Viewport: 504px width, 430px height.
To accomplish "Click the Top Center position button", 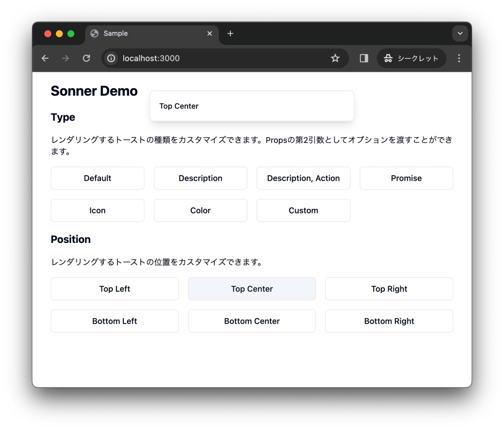I will pos(252,289).
